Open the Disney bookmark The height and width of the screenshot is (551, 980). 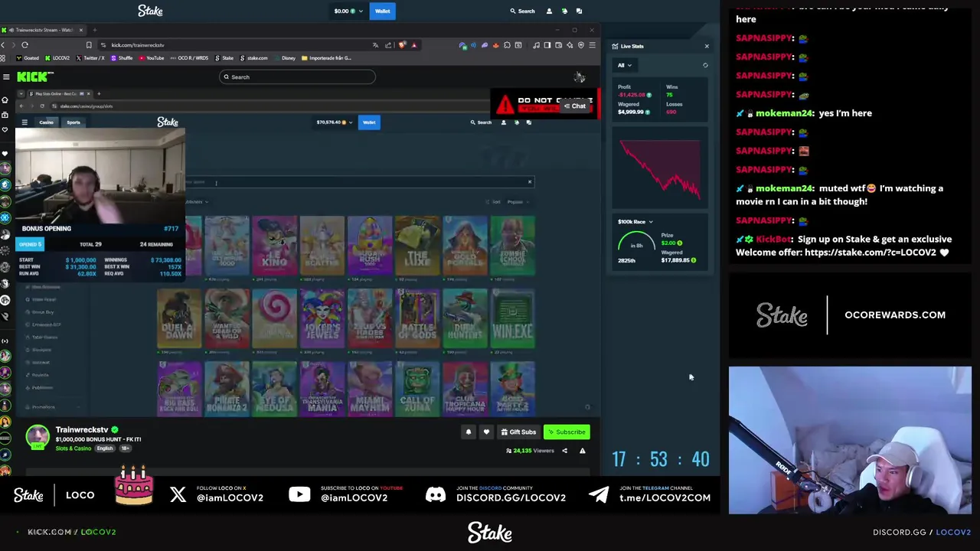coord(285,58)
